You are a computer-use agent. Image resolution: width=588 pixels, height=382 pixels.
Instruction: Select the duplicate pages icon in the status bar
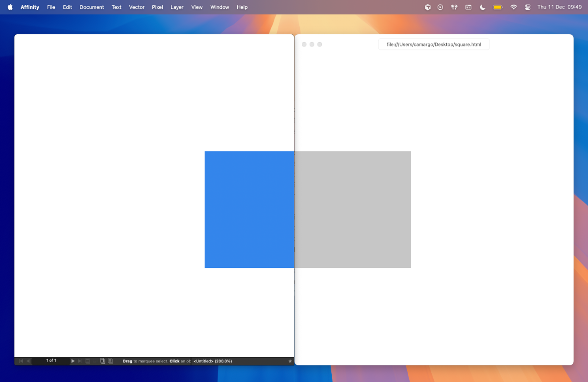tap(102, 360)
